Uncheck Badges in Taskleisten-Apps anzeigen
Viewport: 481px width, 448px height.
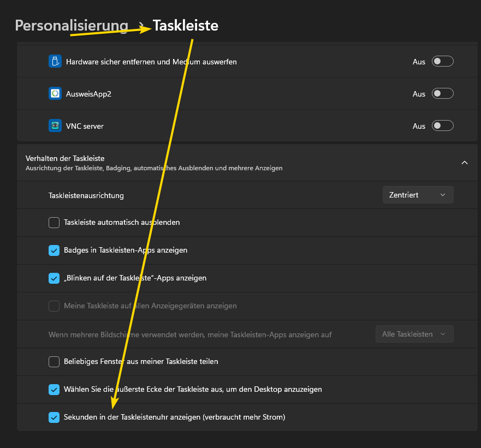pos(54,250)
